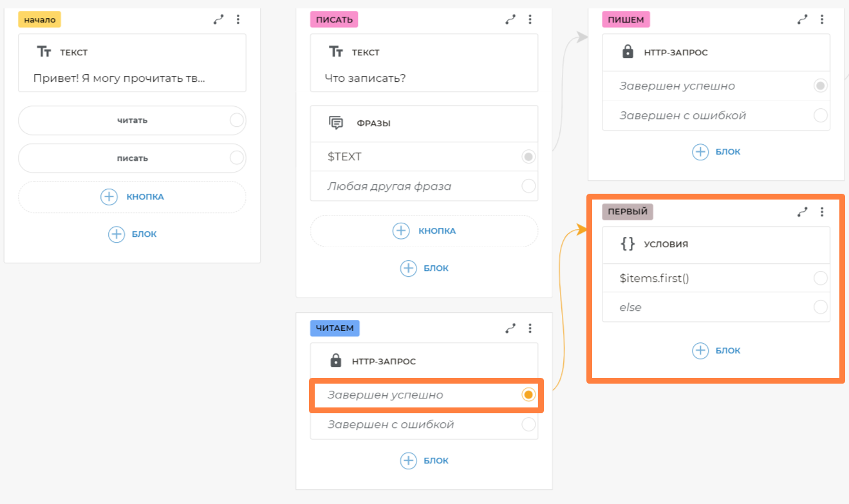This screenshot has width=849, height=504.
Task: Click the connection icon on the начало node
Action: (x=219, y=20)
